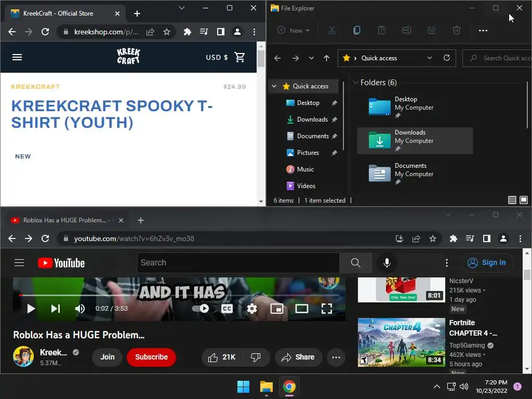Click the Sign in button on YouTube

click(x=487, y=263)
